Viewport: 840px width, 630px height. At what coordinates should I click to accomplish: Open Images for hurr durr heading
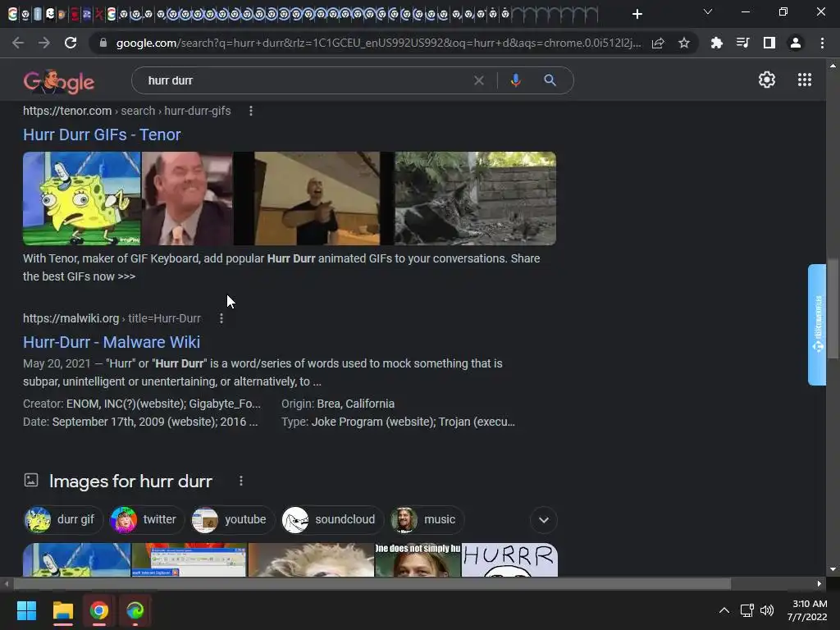[130, 481]
